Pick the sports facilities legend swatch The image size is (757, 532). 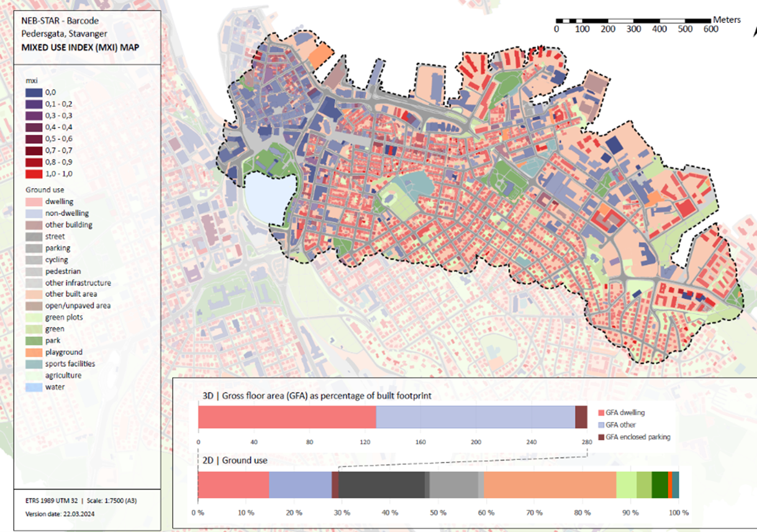[x=34, y=364]
